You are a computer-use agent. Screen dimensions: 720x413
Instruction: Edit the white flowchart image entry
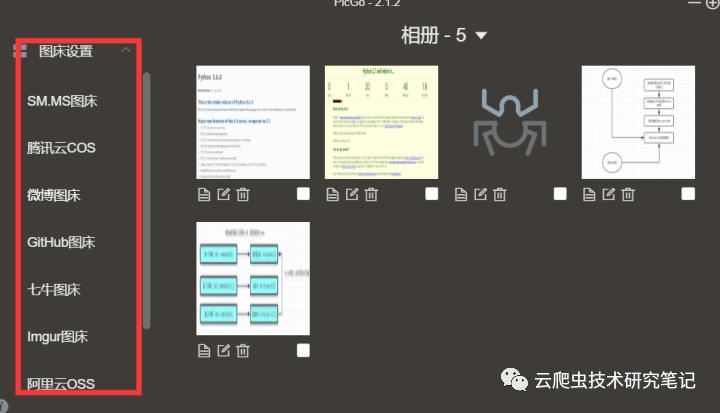point(608,194)
